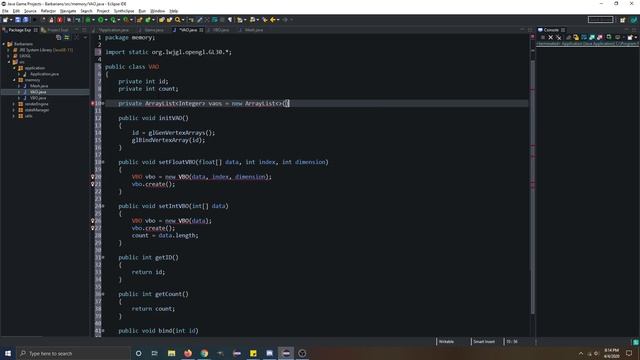The image size is (640, 360).
Task: Expand the renderEngine package node
Action: click(x=14, y=104)
